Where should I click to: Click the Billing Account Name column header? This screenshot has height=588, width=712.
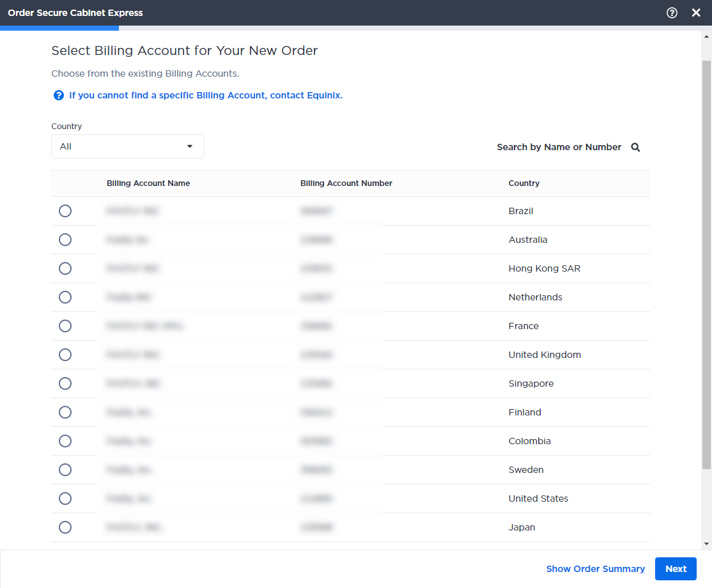(148, 183)
